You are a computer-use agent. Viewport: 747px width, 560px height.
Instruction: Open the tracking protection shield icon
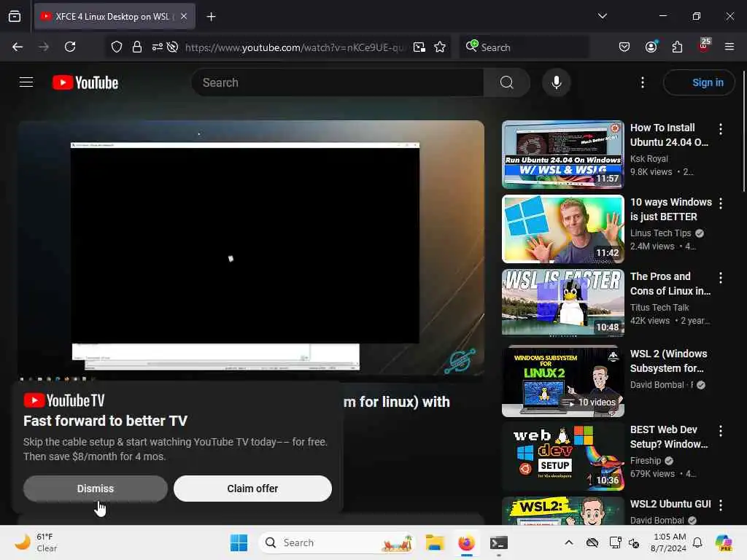coord(117,47)
